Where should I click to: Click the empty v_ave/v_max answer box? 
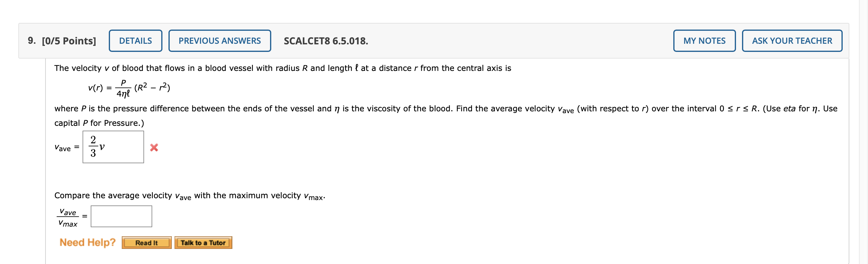[121, 216]
